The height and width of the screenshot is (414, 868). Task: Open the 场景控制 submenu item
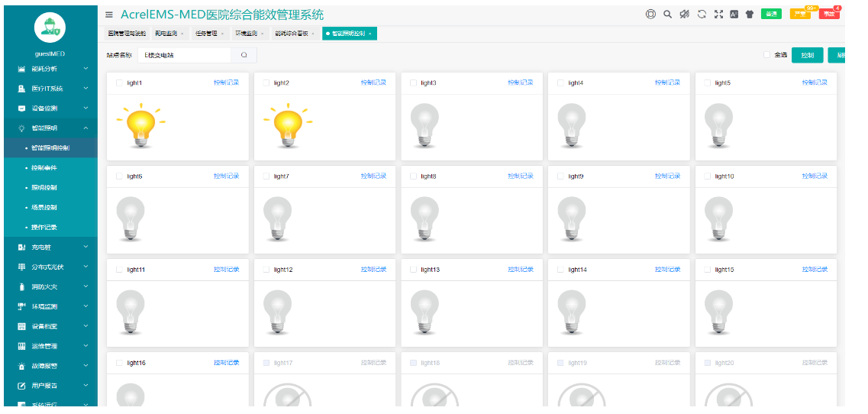[44, 208]
